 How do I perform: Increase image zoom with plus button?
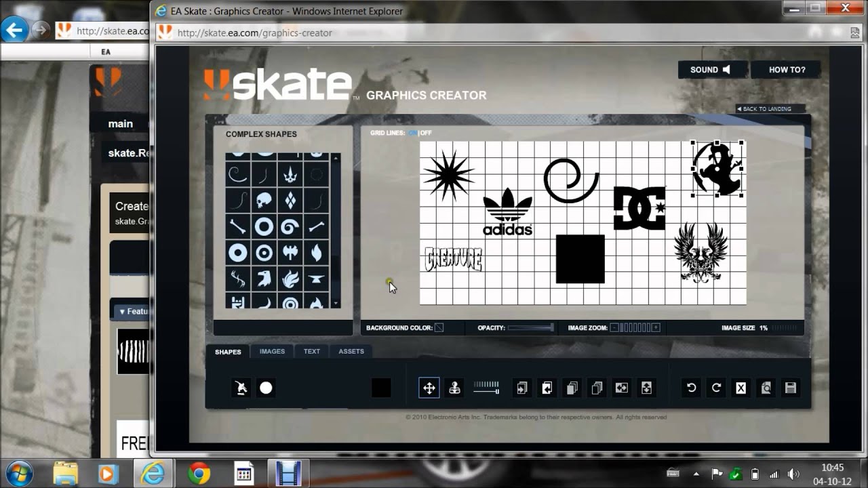point(656,328)
